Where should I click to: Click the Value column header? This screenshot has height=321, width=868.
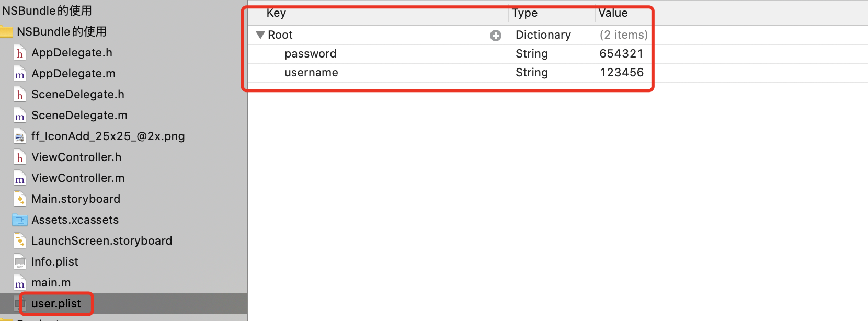pos(613,13)
